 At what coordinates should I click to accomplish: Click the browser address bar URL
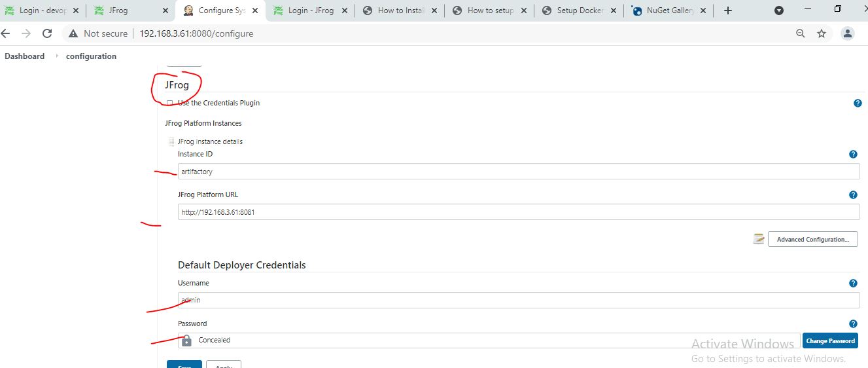tap(196, 33)
